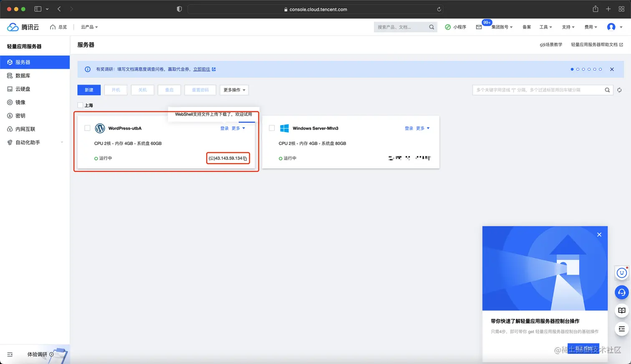
Task: Click the Safari sidebar toggle icon
Action: click(x=38, y=9)
